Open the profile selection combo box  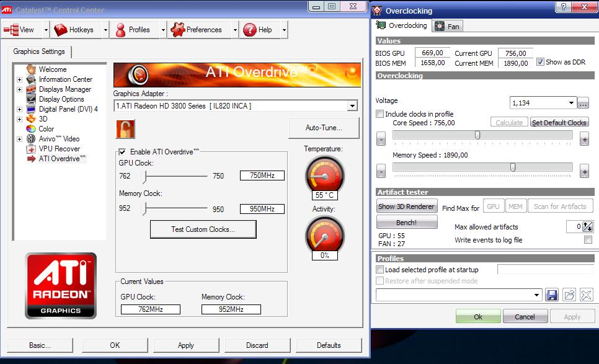(x=459, y=295)
